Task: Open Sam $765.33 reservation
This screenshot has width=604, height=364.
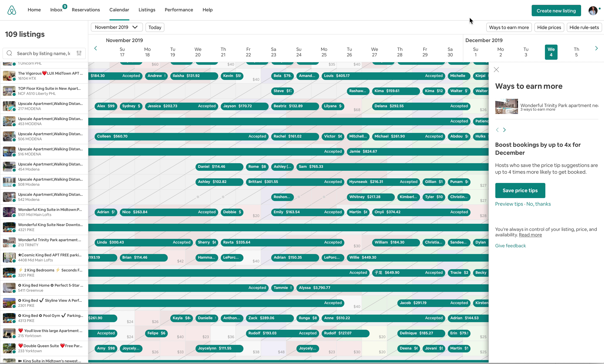Action: pos(393,167)
